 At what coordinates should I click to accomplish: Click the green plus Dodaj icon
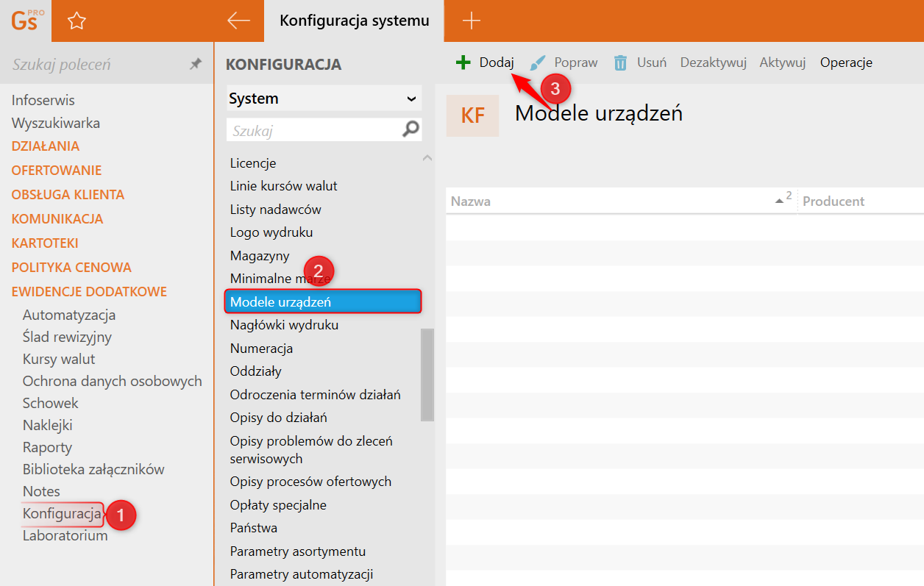[x=463, y=62]
